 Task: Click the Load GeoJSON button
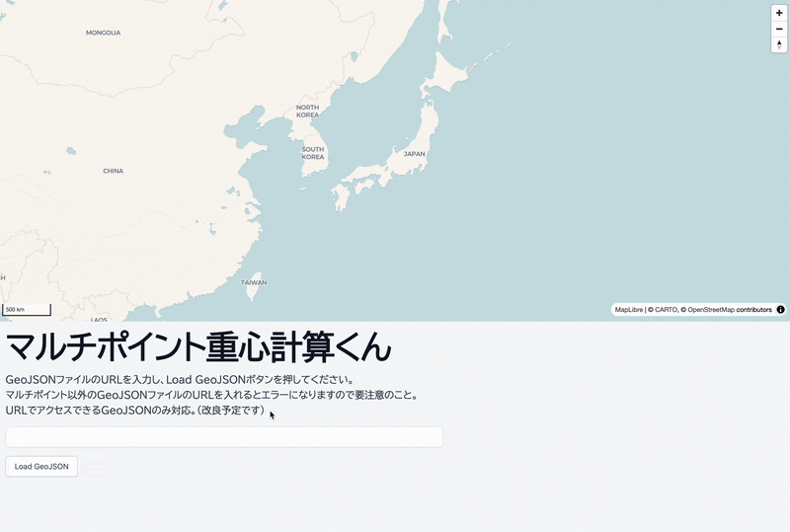(41, 467)
